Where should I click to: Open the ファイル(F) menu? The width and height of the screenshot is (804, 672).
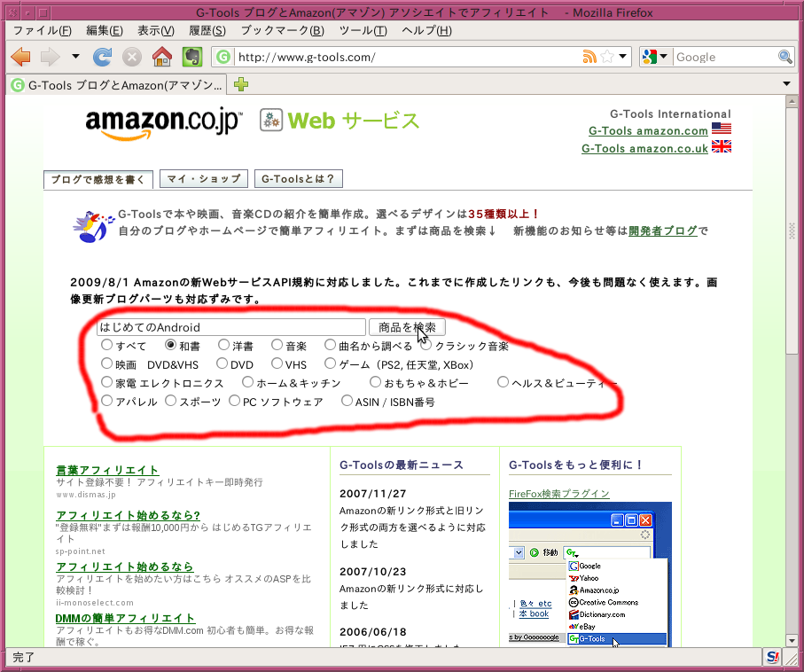pyautogui.click(x=42, y=31)
